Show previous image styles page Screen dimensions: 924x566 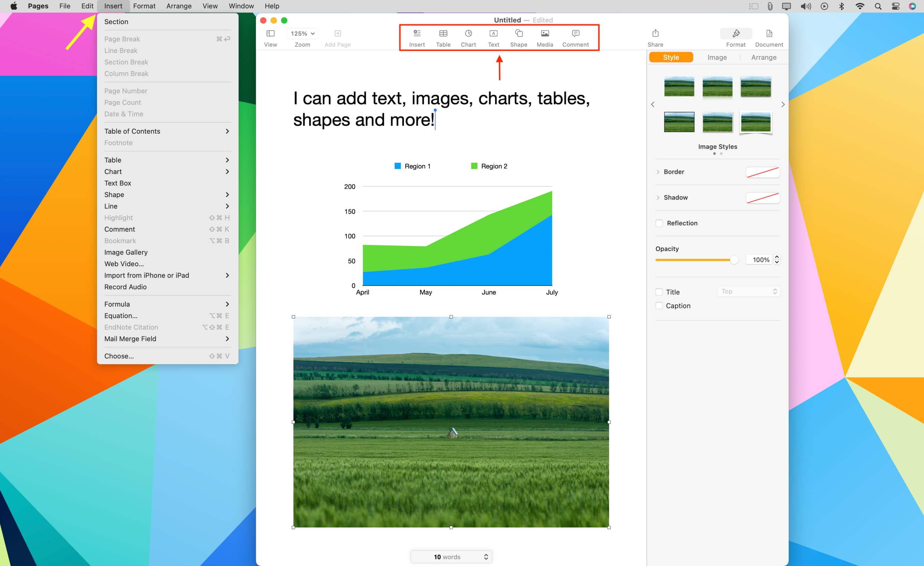click(652, 104)
